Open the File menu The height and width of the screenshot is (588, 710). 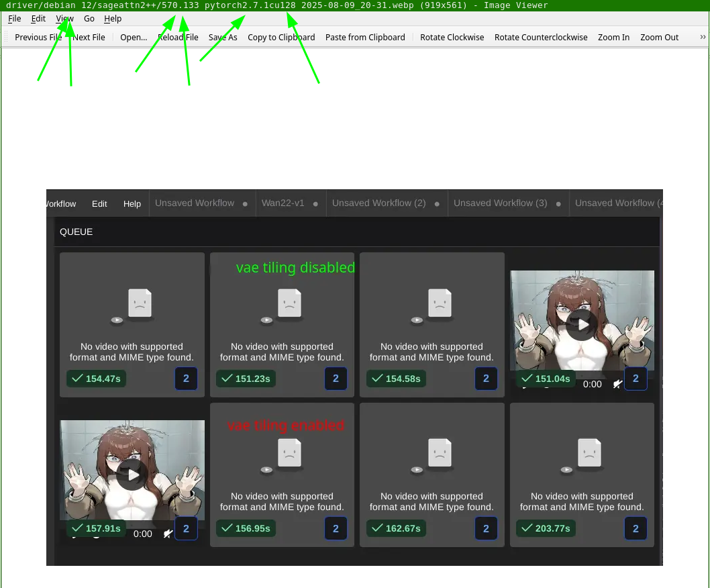[x=15, y=19]
